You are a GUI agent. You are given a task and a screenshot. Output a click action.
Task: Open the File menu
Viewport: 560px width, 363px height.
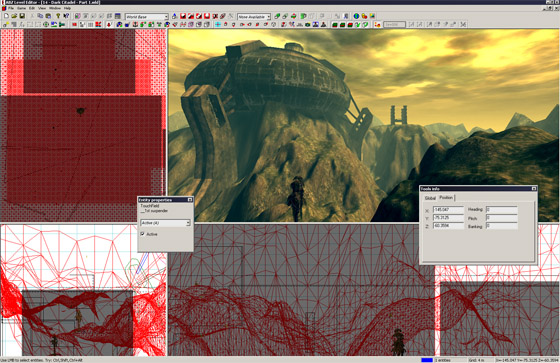tap(11, 8)
